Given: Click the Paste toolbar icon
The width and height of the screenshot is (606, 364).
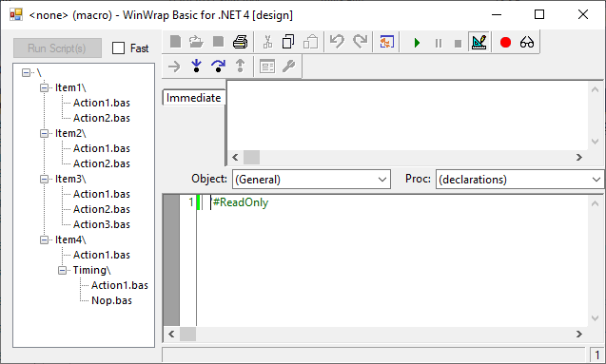Looking at the screenshot, I should 310,42.
